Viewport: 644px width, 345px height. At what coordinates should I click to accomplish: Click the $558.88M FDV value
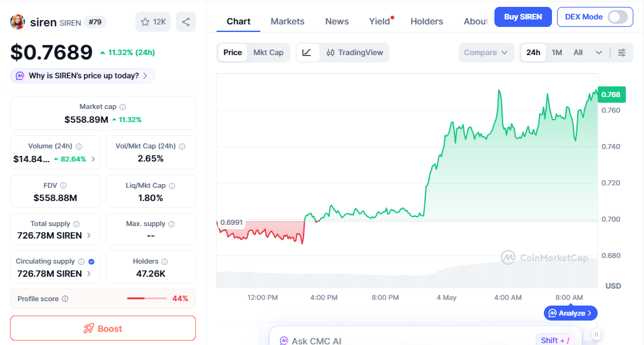pyautogui.click(x=55, y=198)
